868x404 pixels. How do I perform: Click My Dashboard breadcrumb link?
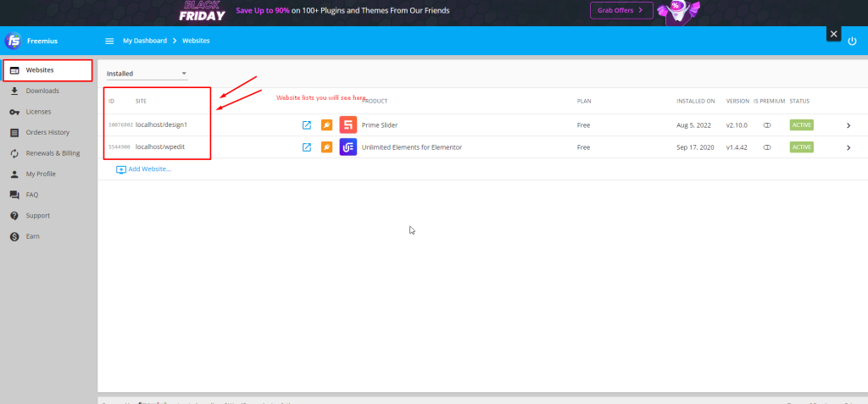click(x=145, y=41)
